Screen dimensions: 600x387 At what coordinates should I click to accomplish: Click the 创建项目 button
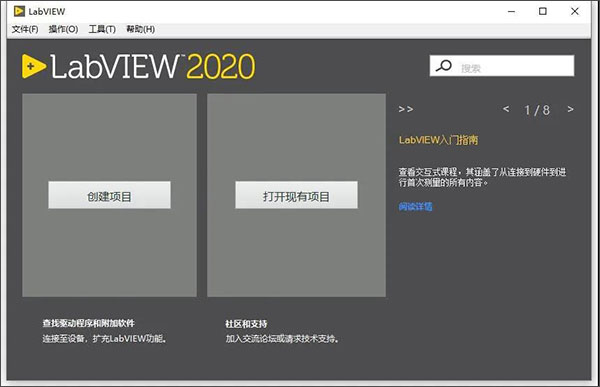[x=109, y=195]
